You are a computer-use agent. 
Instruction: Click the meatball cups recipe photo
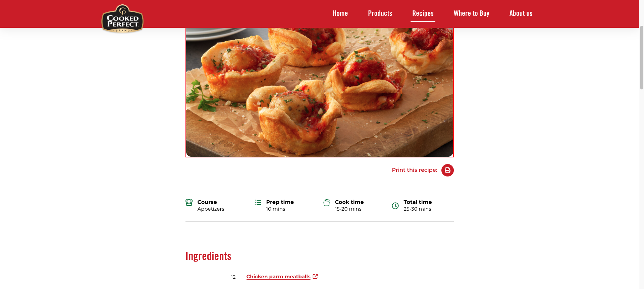coord(320,92)
